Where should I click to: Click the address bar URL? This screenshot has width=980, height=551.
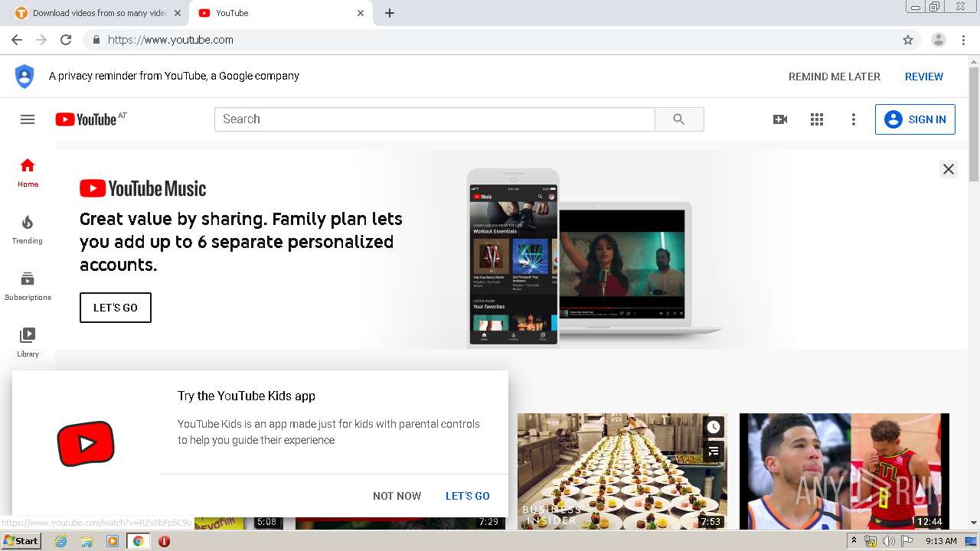point(171,40)
